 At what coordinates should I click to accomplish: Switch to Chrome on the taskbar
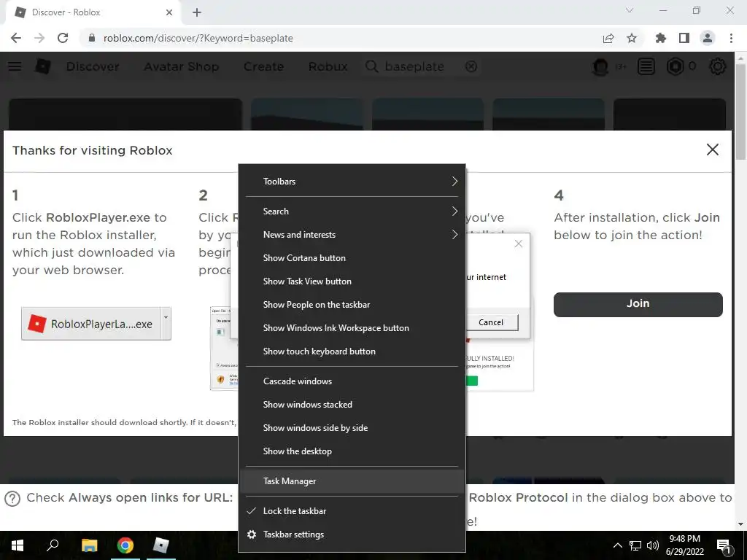[125, 545]
